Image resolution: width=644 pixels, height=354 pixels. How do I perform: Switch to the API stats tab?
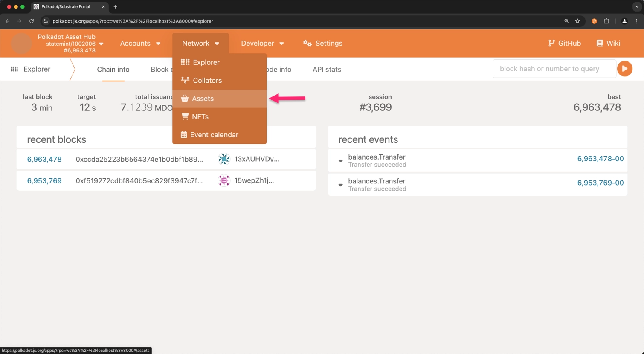point(327,70)
